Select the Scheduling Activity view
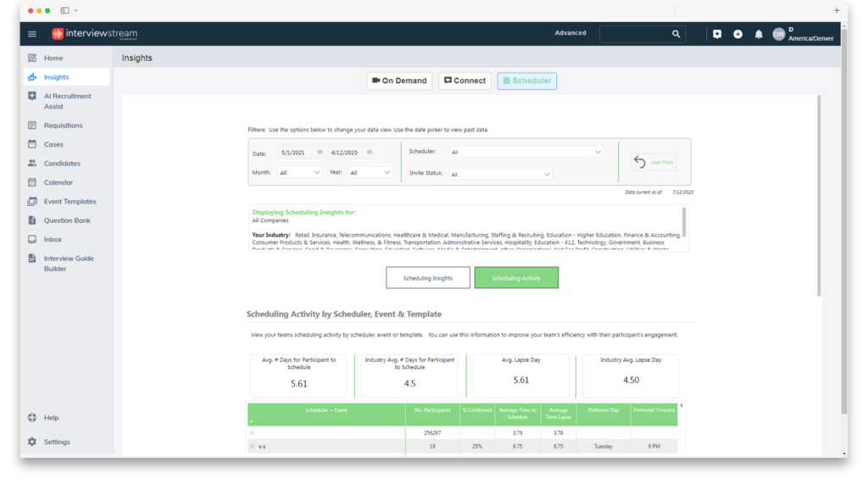Screen dimensions: 868x485 pos(516,278)
